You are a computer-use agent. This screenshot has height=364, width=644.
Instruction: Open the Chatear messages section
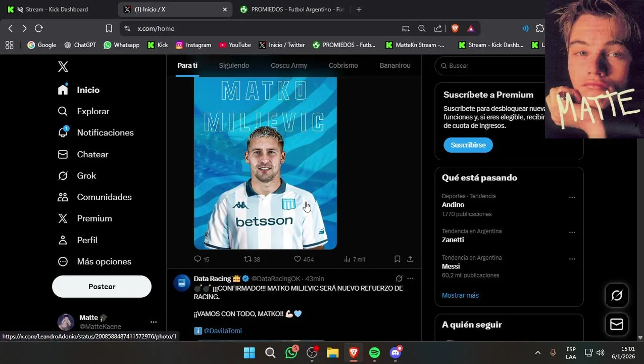coord(83,154)
